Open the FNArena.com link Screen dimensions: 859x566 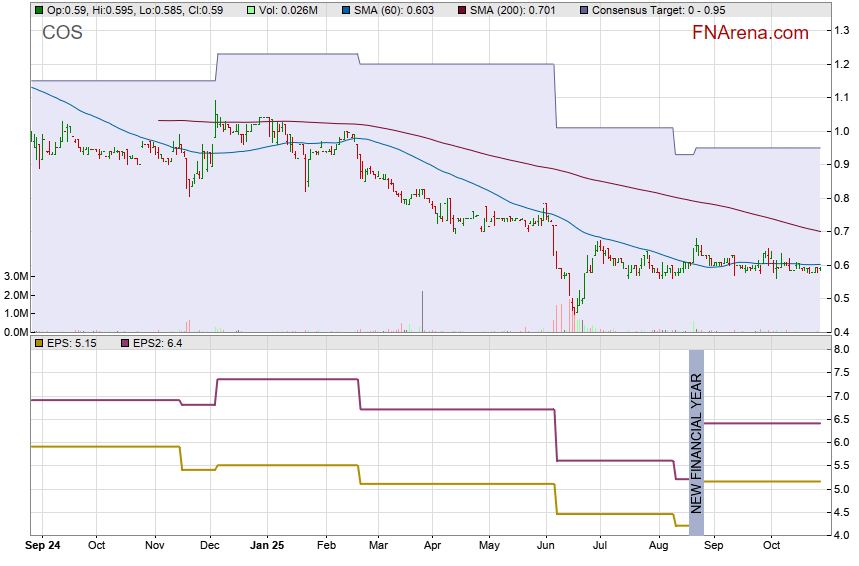(750, 33)
